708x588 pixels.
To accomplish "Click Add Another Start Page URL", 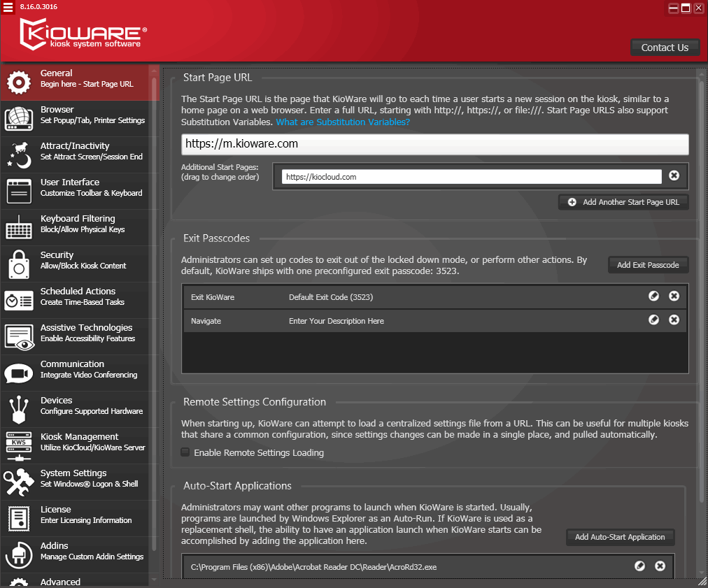I will (x=623, y=202).
